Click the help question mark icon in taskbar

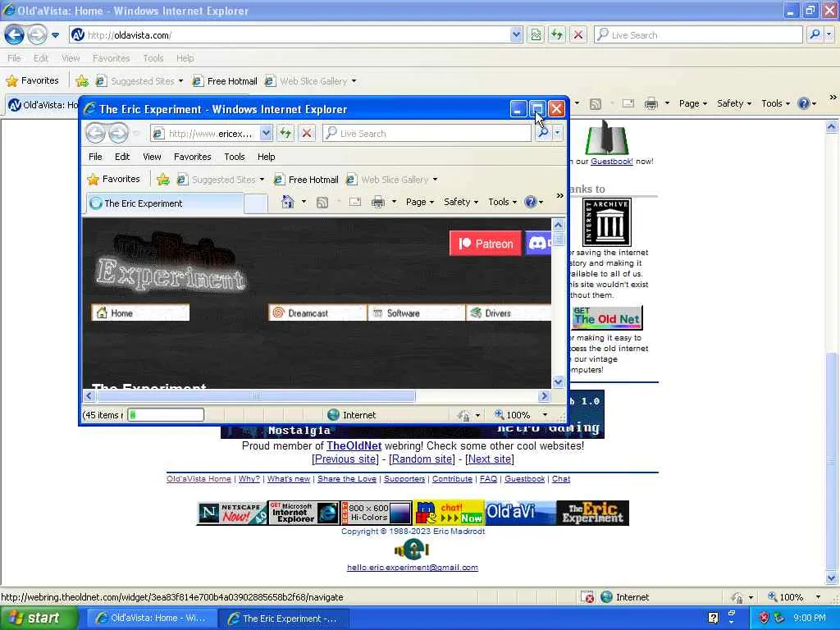coord(713,618)
